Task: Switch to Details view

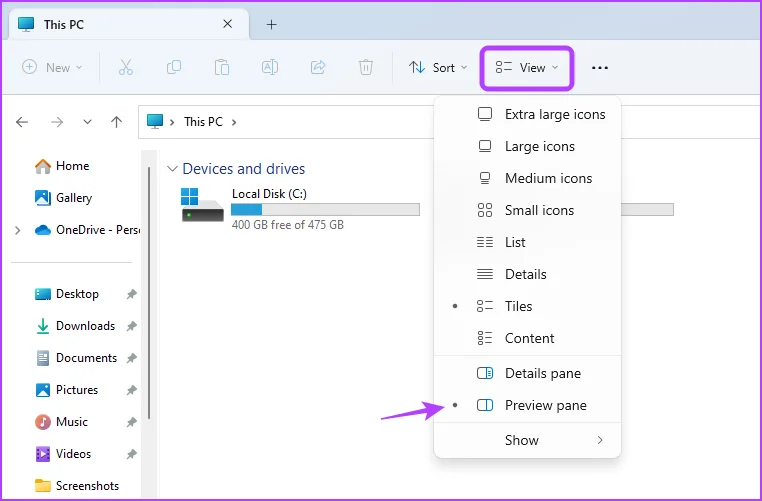Action: (527, 274)
